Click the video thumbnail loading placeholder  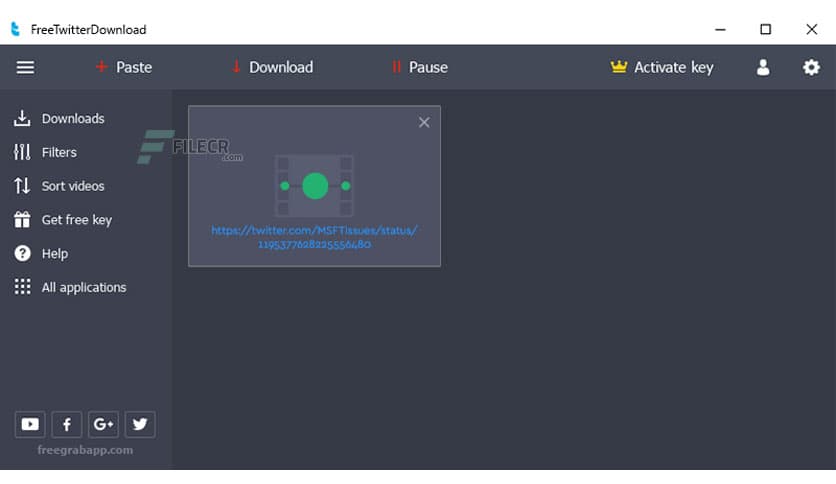315,185
